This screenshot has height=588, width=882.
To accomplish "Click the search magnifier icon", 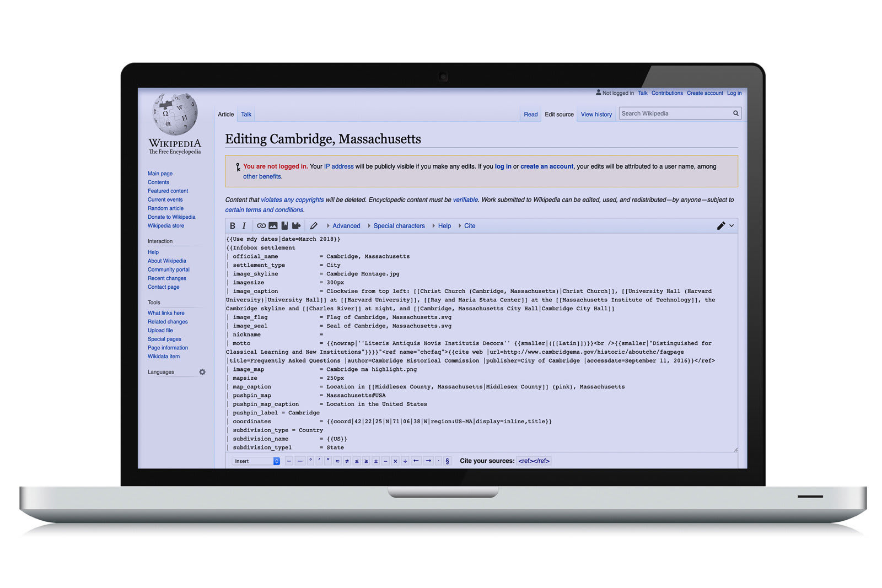I will [735, 114].
